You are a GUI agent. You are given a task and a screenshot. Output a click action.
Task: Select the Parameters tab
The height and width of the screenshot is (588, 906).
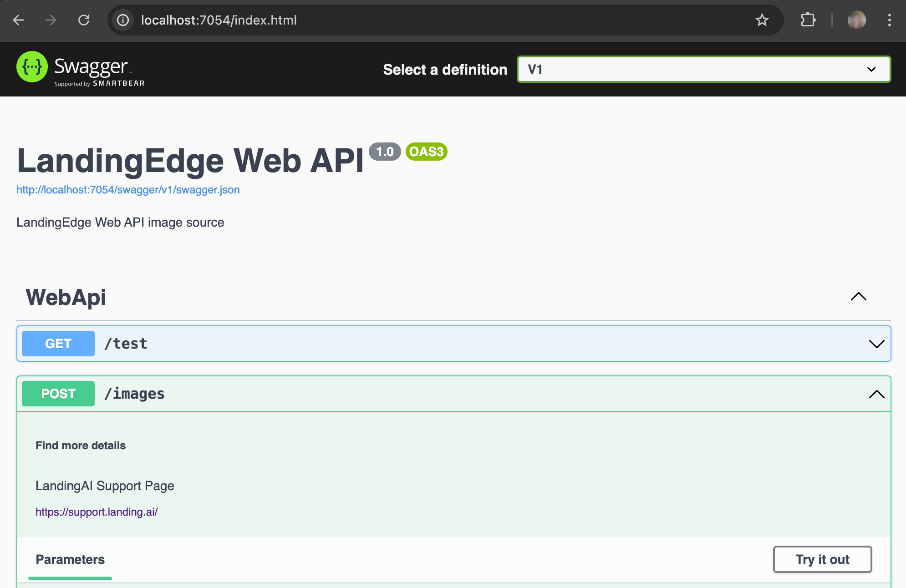pyautogui.click(x=70, y=559)
